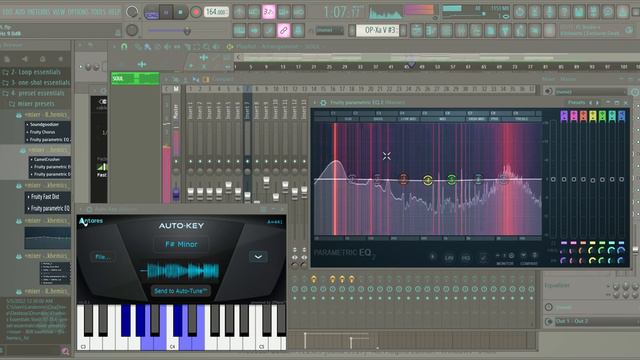The width and height of the screenshot is (640, 360).
Task: Select the green SOUL pattern clip
Action: click(135, 78)
